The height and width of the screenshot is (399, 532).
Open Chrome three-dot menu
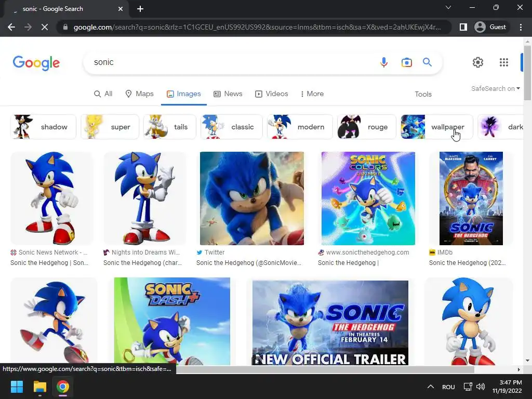[521, 27]
